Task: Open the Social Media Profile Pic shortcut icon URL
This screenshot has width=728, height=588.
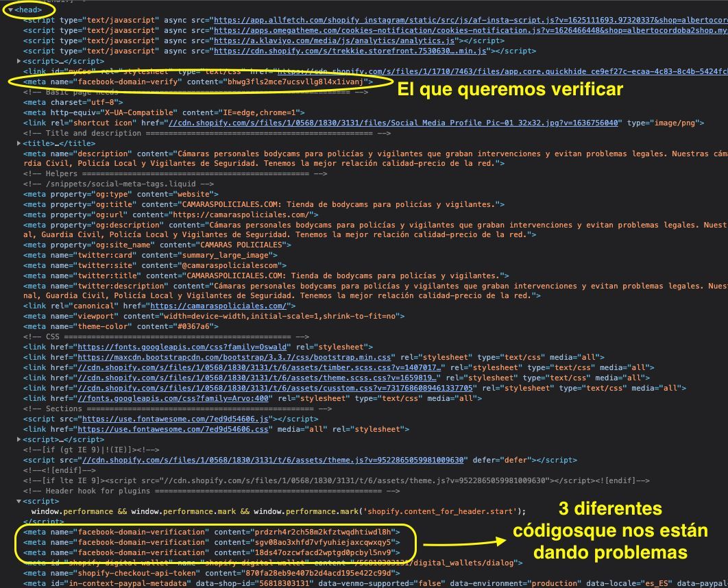Action: (393, 123)
